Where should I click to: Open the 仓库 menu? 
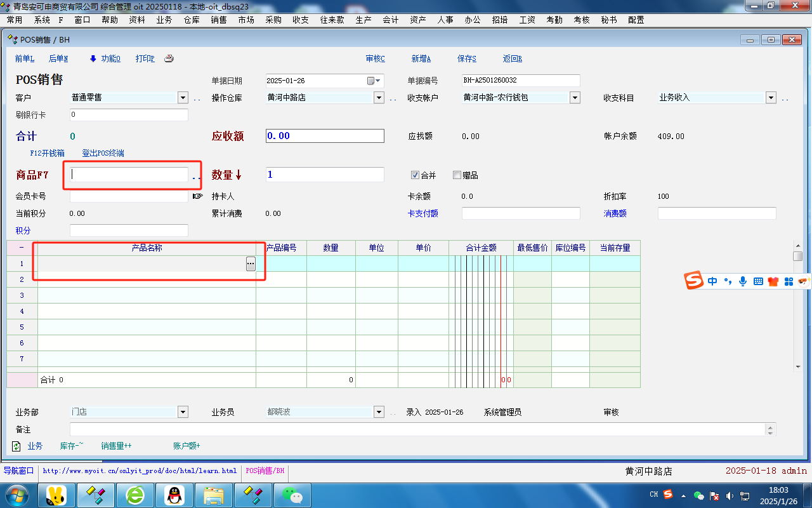click(191, 20)
